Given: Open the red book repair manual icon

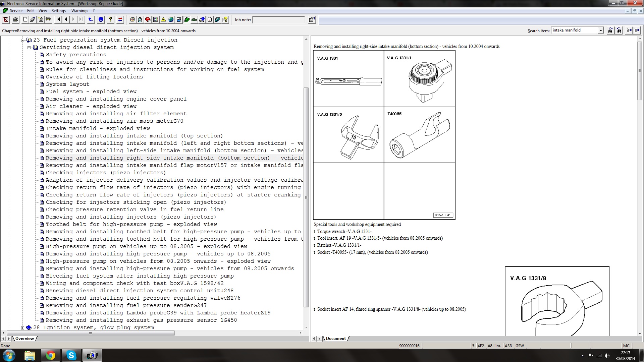Looking at the screenshot, I should click(x=148, y=19).
